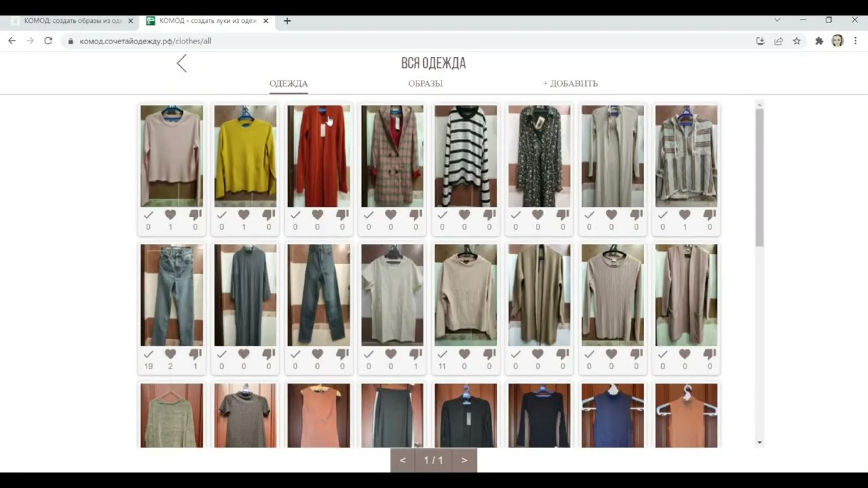The height and width of the screenshot is (488, 868).
Task: Go to previous page with < button
Action: point(403,460)
